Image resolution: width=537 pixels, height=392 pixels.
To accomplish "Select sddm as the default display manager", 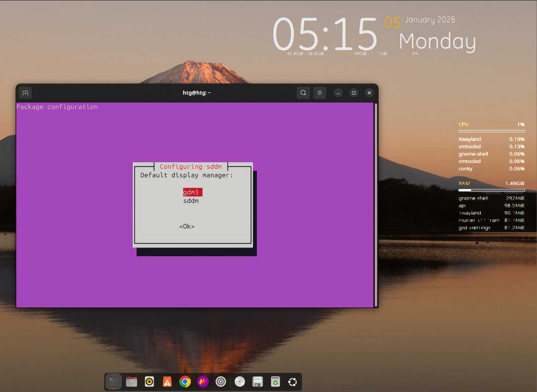I will 191,201.
